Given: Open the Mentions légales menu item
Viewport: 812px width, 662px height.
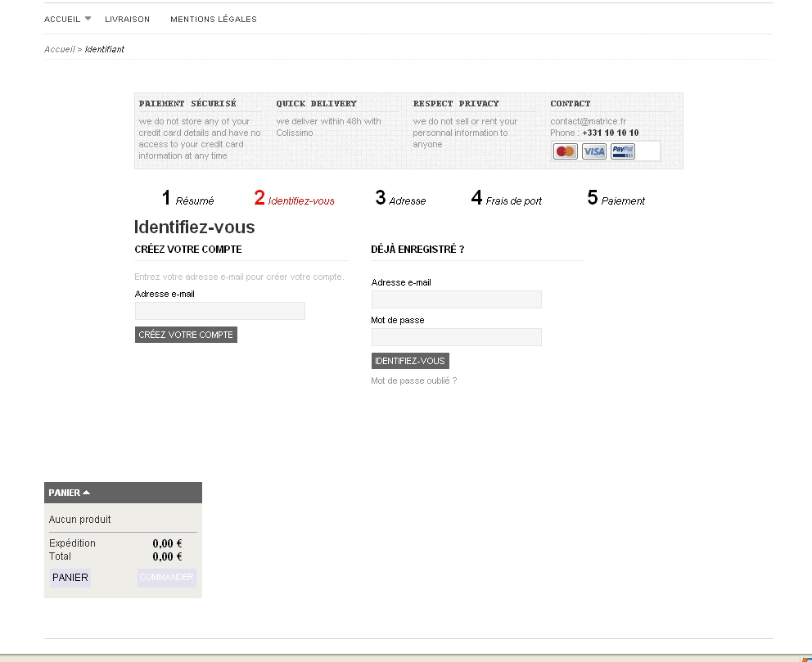Looking at the screenshot, I should 214,19.
